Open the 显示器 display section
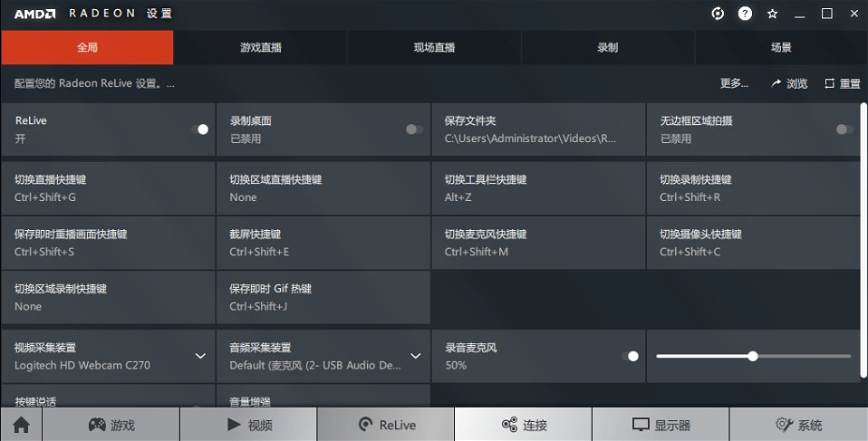This screenshot has height=441, width=868. (661, 425)
